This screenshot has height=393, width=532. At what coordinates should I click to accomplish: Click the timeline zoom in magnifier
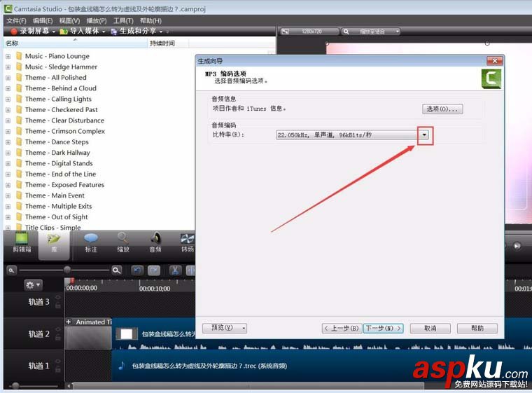coord(116,270)
